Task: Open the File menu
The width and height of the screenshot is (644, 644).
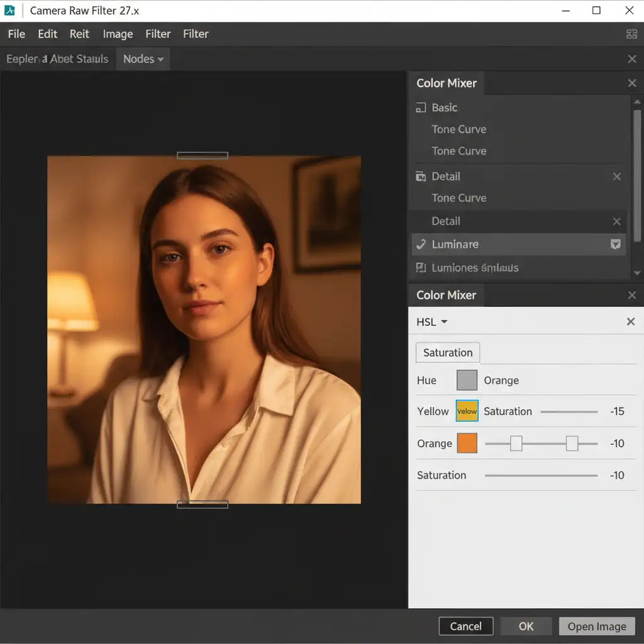Action: click(x=16, y=34)
